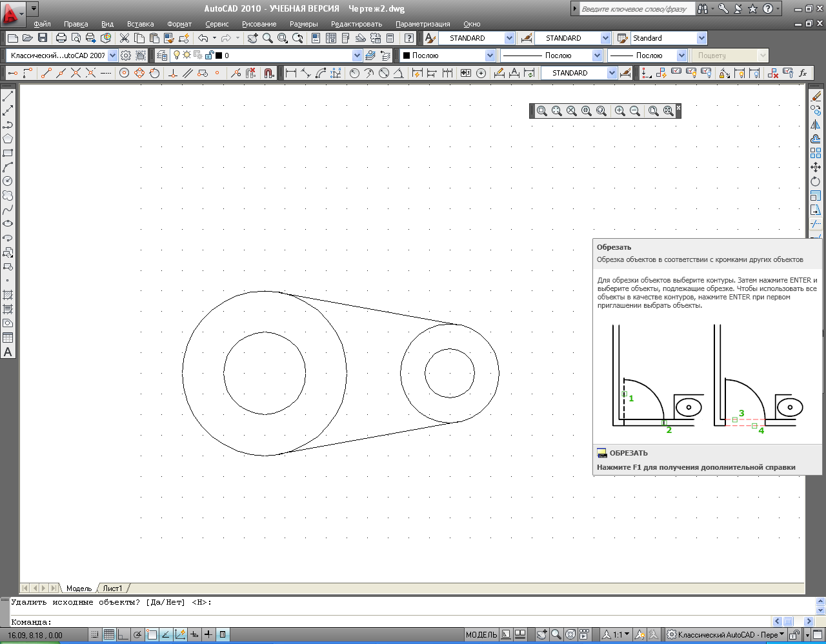
Task: Open the linetype Послою dropdown
Action: (x=597, y=55)
